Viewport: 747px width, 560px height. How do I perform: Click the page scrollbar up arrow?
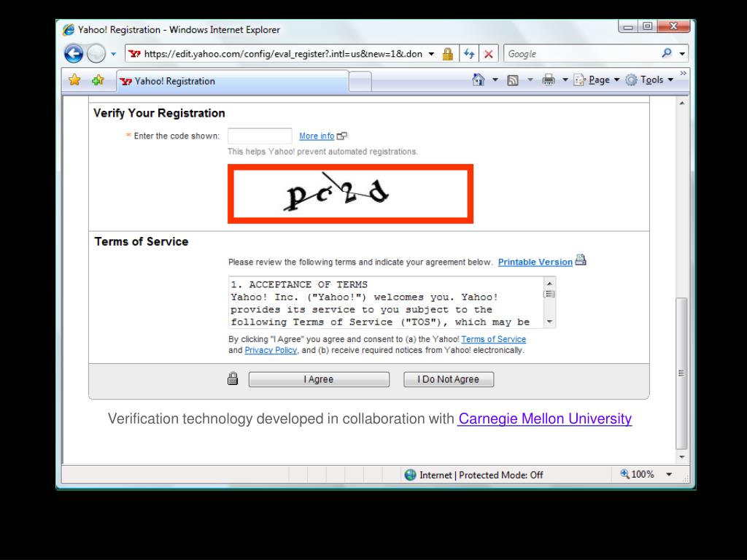point(682,103)
